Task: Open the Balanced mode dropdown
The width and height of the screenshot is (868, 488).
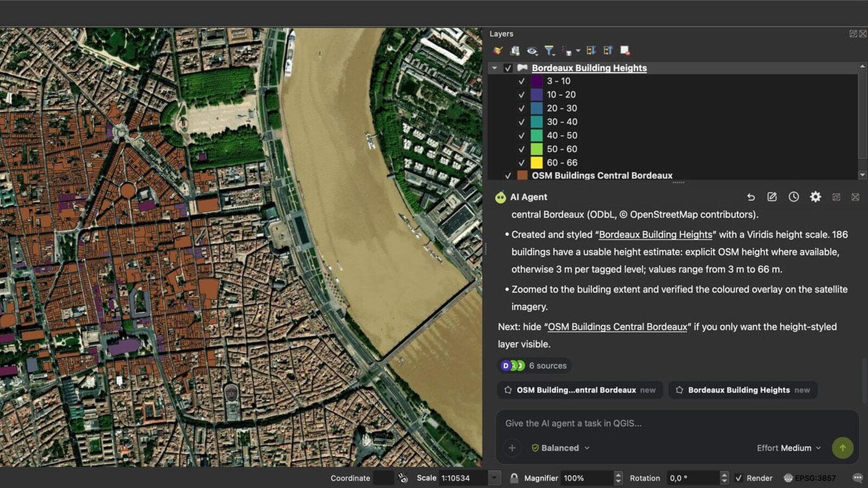Action: tap(560, 448)
